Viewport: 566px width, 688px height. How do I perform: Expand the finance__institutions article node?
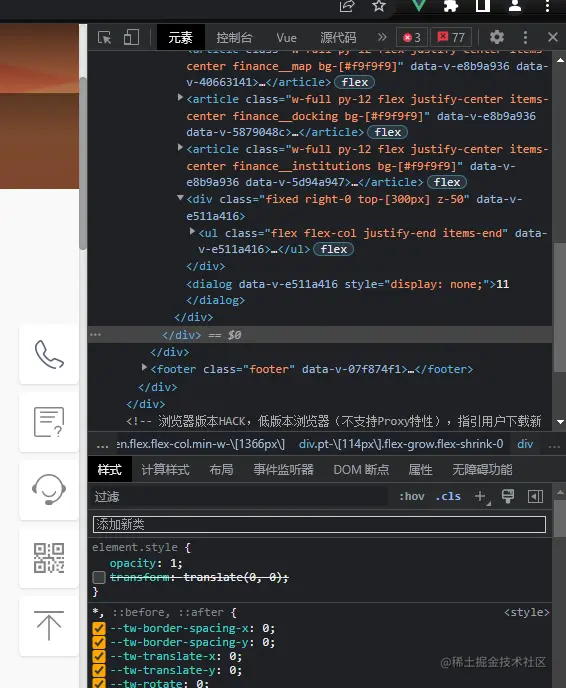180,147
